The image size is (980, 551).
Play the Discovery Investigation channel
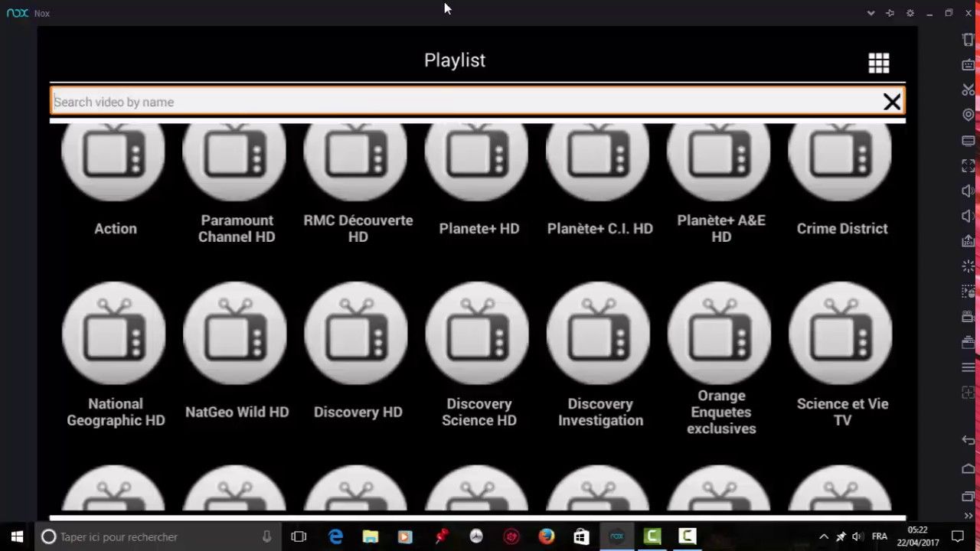(600, 355)
